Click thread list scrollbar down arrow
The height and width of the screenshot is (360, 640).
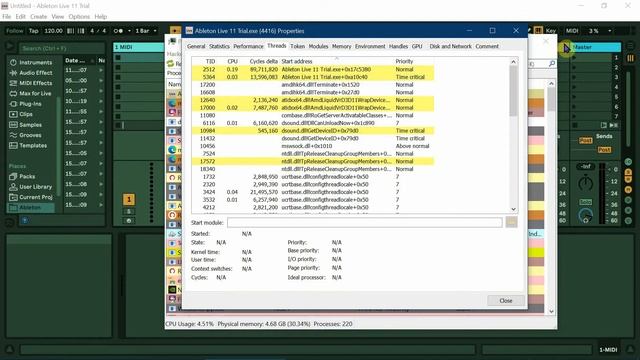[513, 209]
